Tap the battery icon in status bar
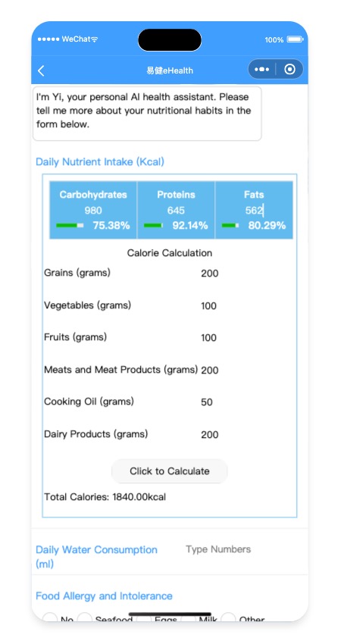 [295, 39]
